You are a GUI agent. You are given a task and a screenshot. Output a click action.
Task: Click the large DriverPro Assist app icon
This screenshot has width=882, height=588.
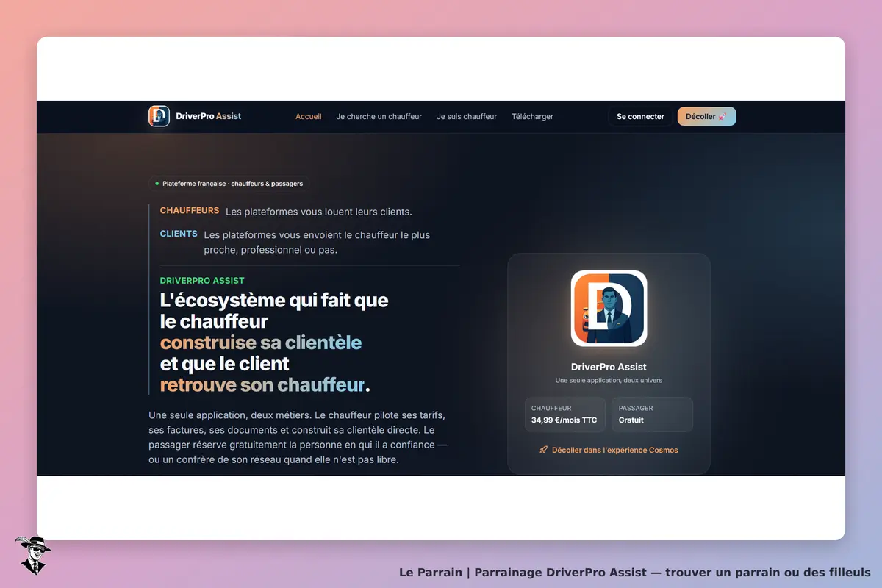pos(609,309)
